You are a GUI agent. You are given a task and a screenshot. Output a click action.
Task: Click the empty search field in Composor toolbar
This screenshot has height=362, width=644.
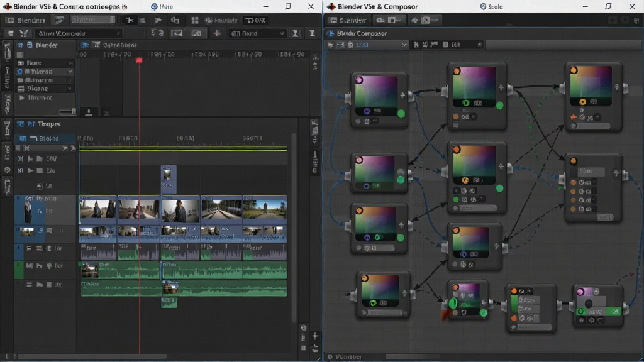click(563, 45)
